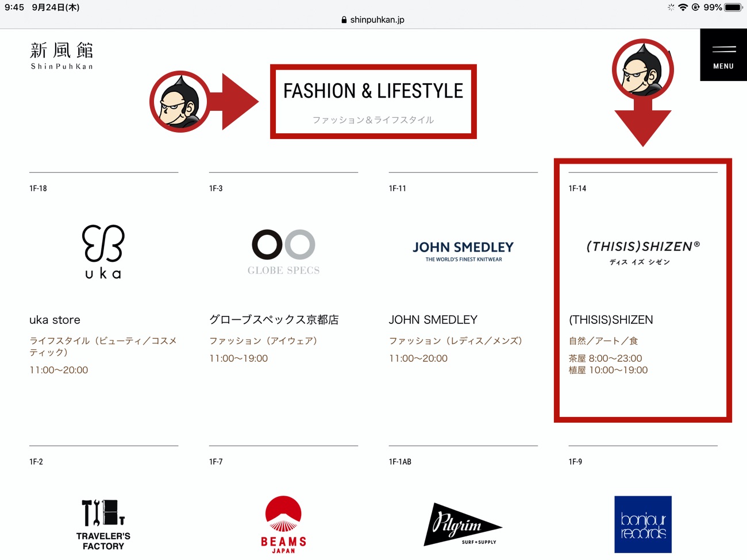This screenshot has width=747, height=560.
Task: Tap the shinpuhkan.jp address bar
Action: [373, 20]
